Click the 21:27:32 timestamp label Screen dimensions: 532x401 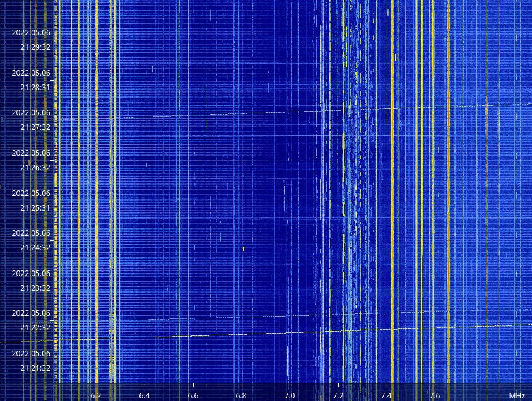pos(35,127)
